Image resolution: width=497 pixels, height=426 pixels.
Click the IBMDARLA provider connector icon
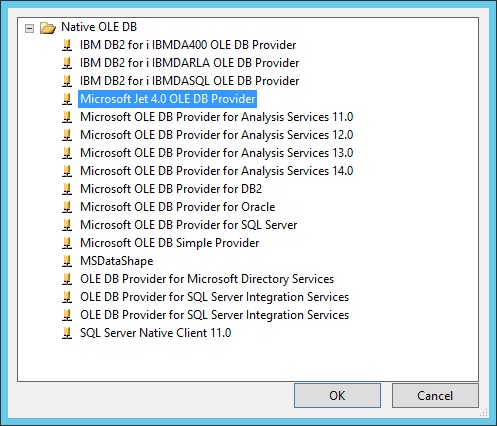tap(67, 63)
